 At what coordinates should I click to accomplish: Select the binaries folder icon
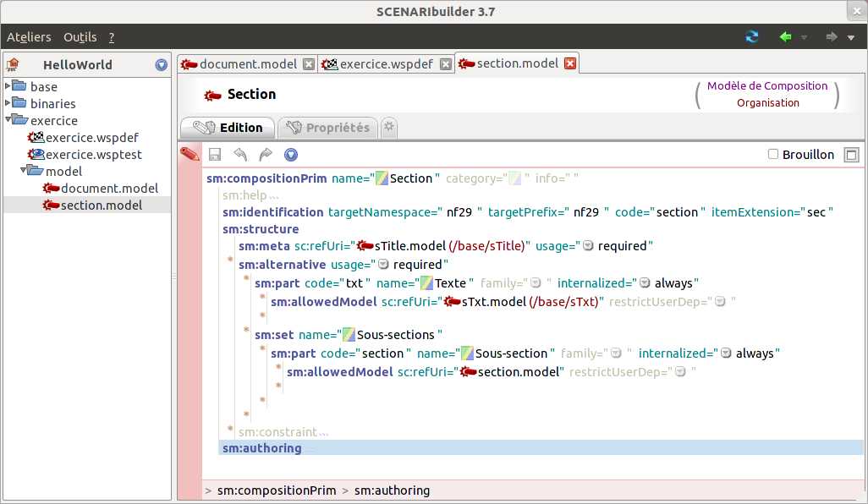pos(19,103)
